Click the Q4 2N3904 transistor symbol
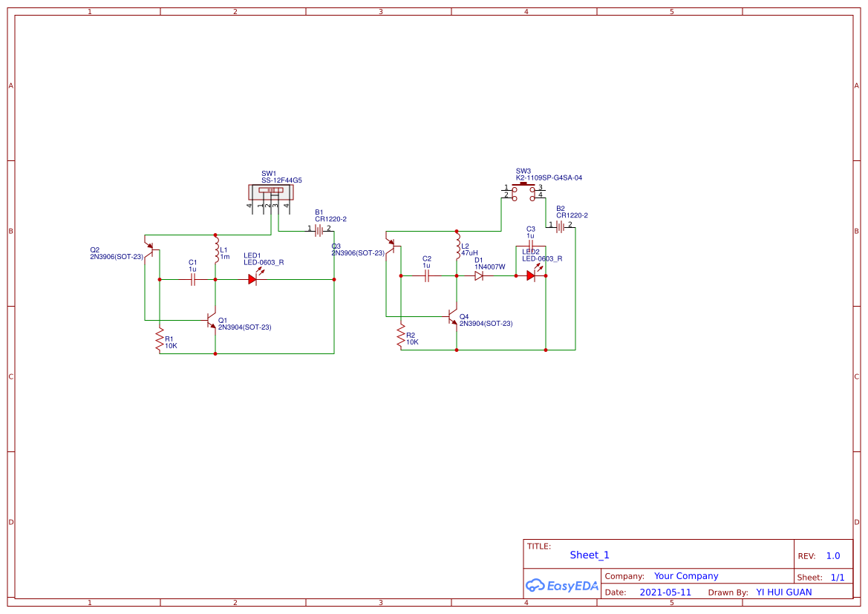This screenshot has height=614, width=868. pyautogui.click(x=453, y=317)
